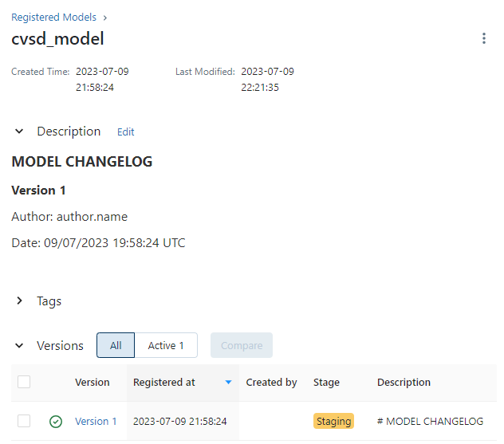This screenshot has width=504, height=444.
Task: Open the Version 1 link
Action: 96,422
